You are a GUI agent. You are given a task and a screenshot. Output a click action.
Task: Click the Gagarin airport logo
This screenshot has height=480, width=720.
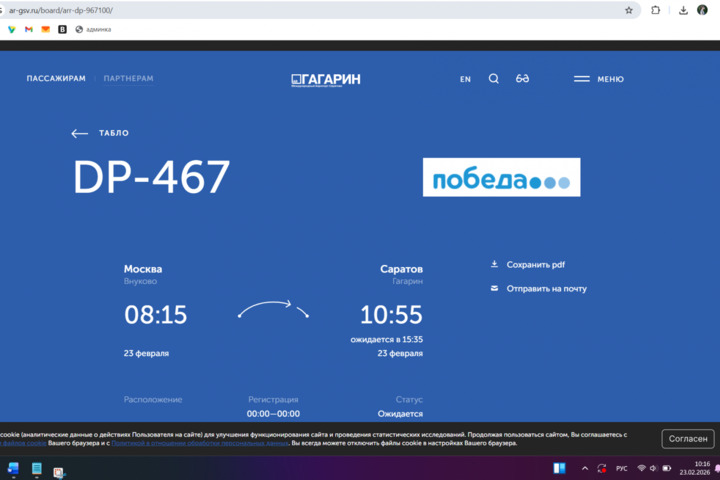click(x=326, y=79)
